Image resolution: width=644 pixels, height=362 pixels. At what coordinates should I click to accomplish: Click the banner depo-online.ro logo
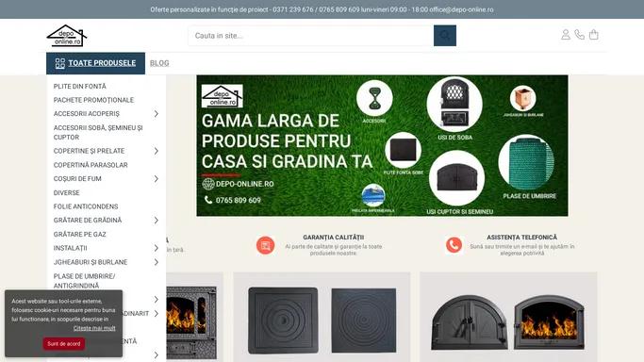click(x=223, y=96)
